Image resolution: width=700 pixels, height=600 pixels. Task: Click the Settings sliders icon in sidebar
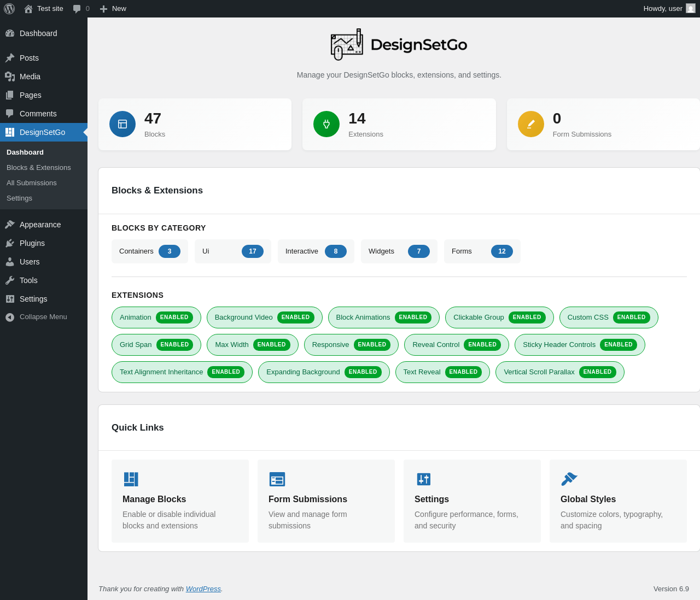point(10,299)
